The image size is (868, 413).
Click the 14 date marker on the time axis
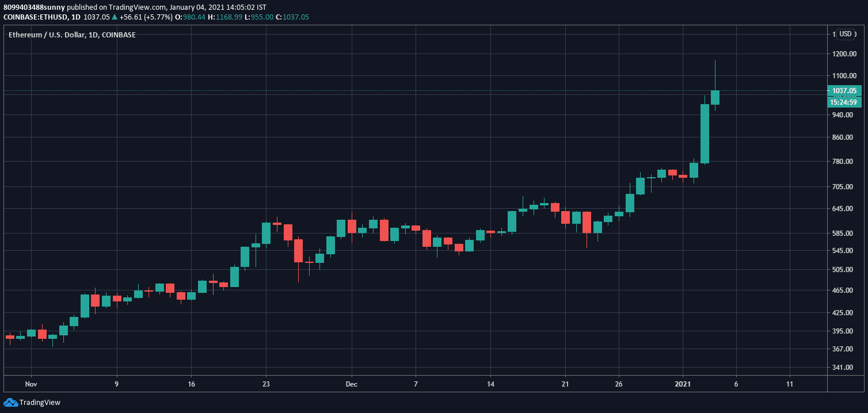490,384
